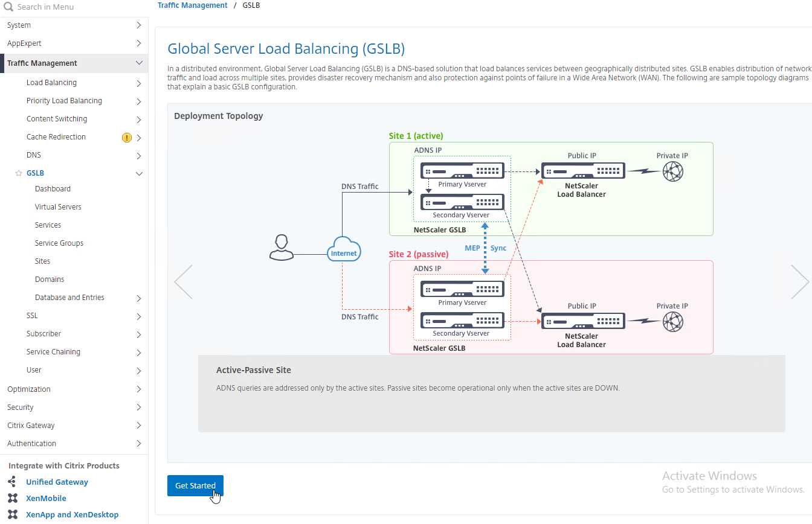This screenshot has width=812, height=524.
Task: Expand the SSL submenu arrow
Action: coord(139,316)
